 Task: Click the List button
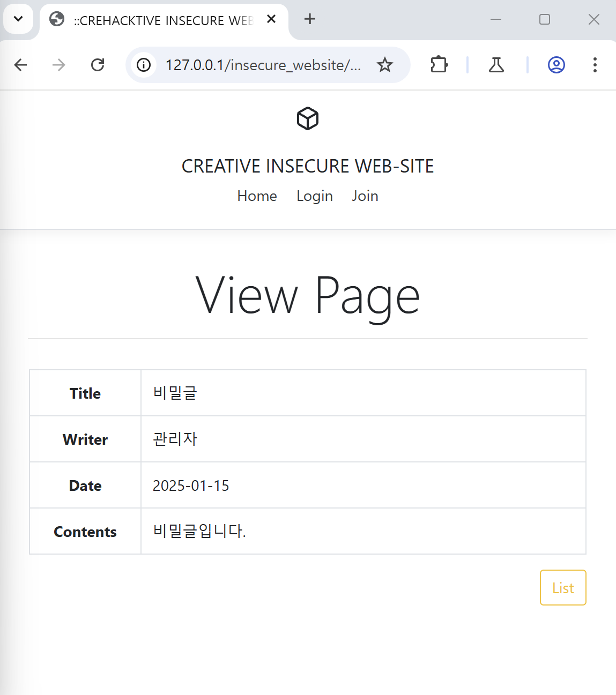(x=563, y=588)
